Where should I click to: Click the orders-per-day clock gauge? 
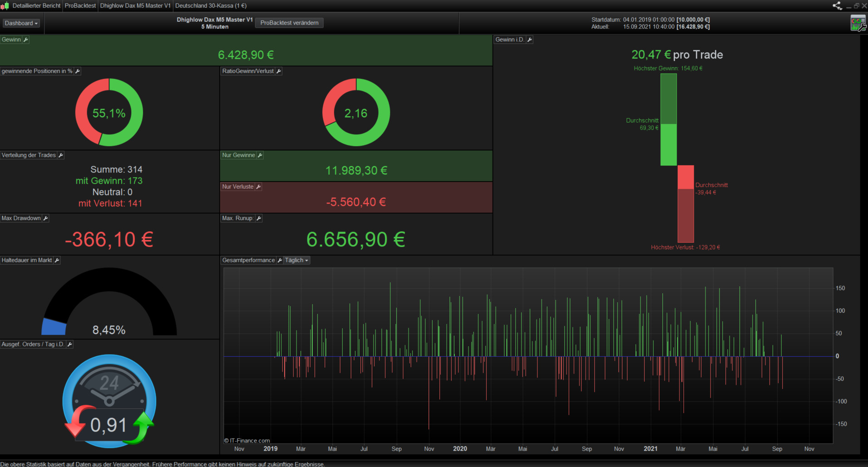tap(109, 400)
